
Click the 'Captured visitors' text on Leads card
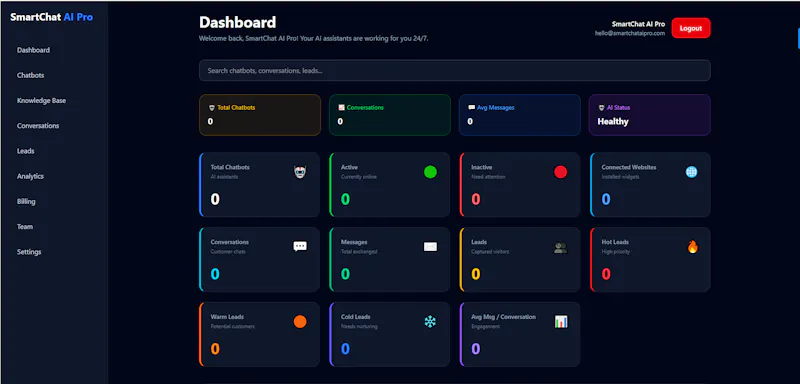coord(490,251)
